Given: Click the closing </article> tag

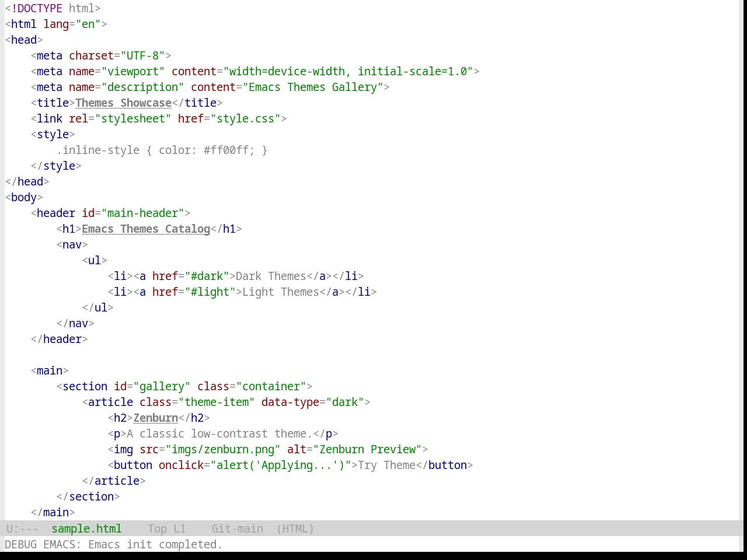Looking at the screenshot, I should click(x=114, y=481).
